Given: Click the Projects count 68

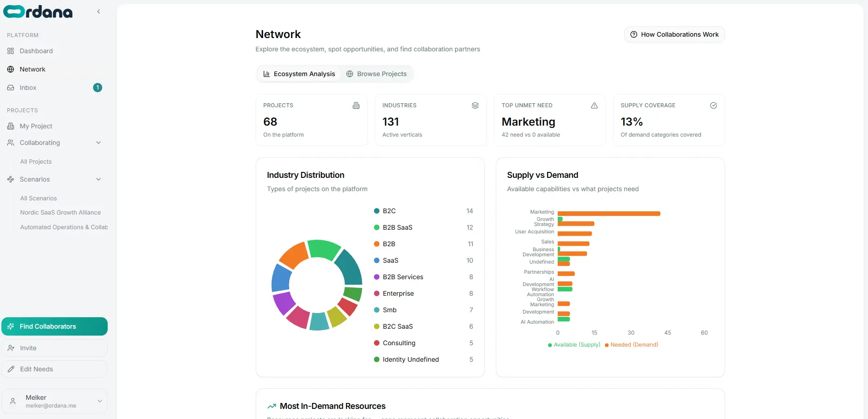Looking at the screenshot, I should [270, 122].
